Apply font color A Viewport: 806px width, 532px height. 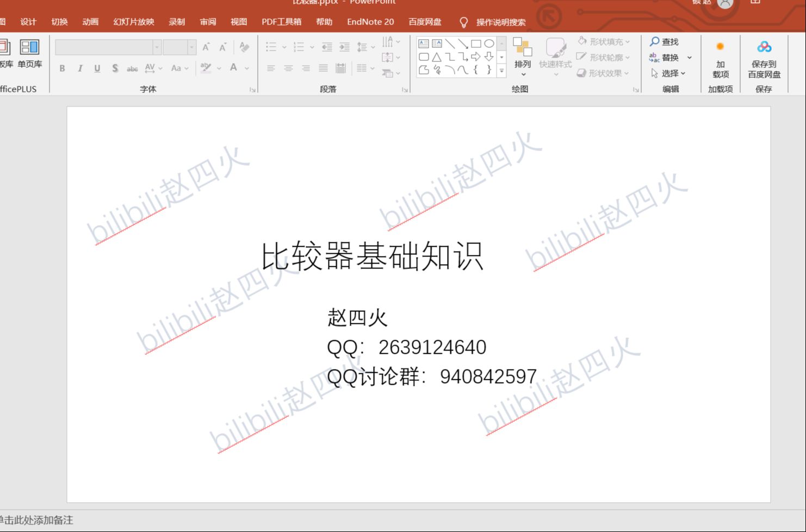click(233, 68)
